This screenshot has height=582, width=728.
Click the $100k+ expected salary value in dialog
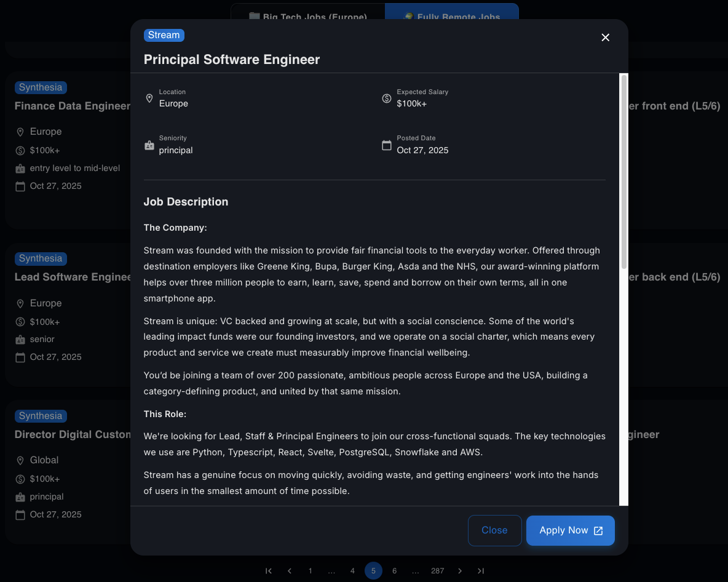pyautogui.click(x=411, y=104)
